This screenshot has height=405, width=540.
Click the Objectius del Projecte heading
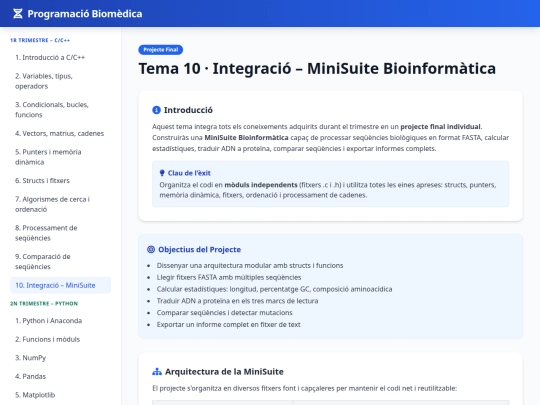(199, 249)
